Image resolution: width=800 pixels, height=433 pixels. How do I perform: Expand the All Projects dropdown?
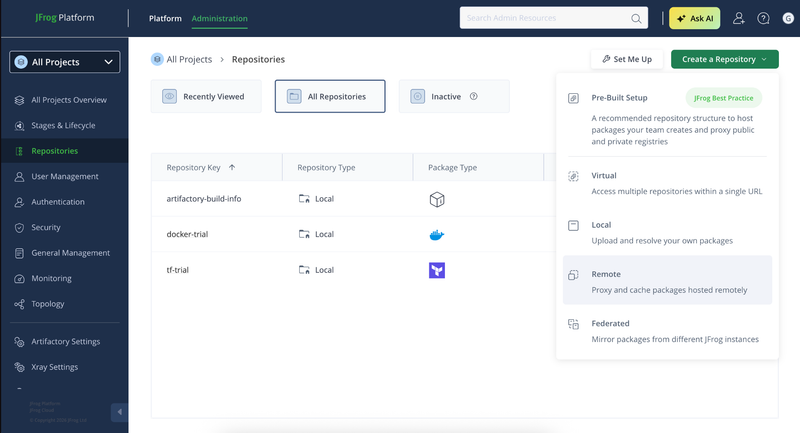pos(65,62)
